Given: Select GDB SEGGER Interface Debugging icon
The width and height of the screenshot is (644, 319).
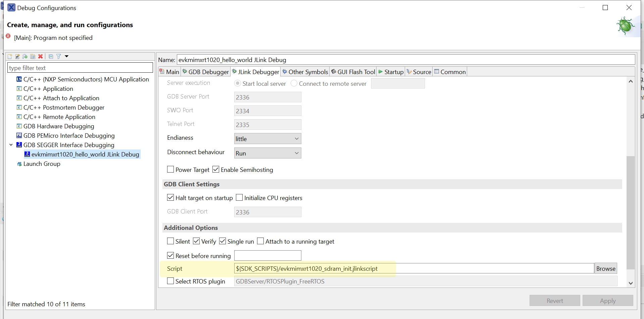Looking at the screenshot, I should tap(19, 145).
